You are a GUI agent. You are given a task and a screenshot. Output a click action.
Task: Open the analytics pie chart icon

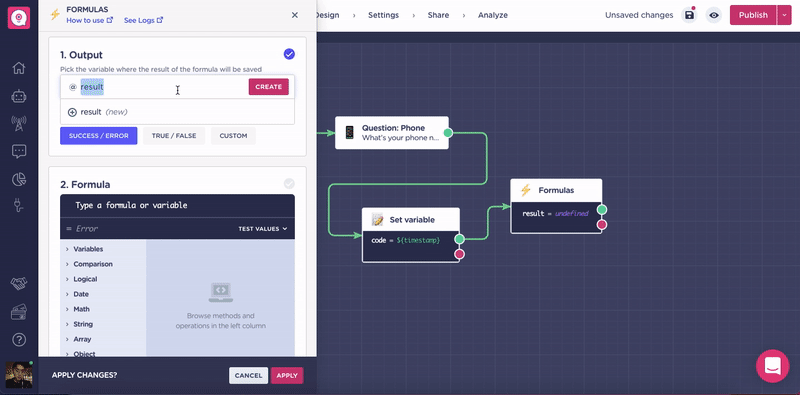click(19, 179)
